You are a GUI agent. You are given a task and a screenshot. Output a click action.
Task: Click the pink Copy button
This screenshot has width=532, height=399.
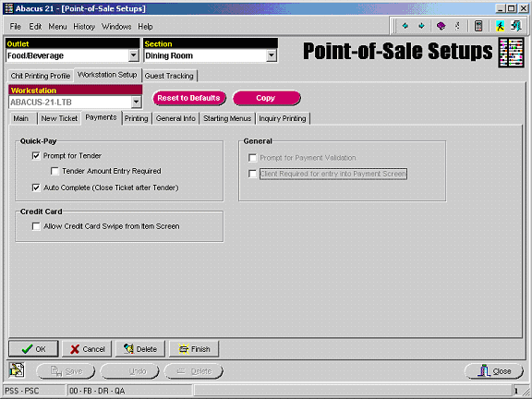[x=266, y=98]
